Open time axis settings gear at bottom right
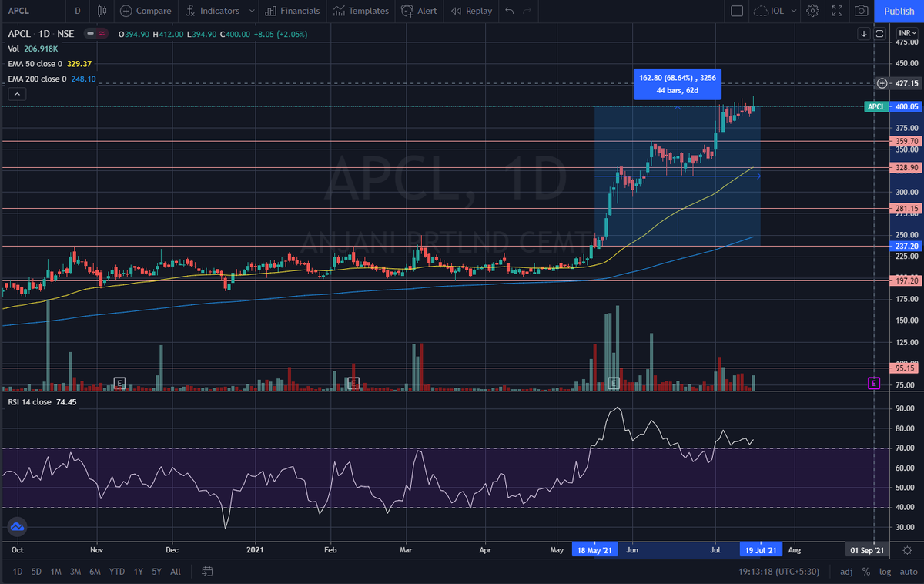Image resolution: width=924 pixels, height=584 pixels. (909, 550)
